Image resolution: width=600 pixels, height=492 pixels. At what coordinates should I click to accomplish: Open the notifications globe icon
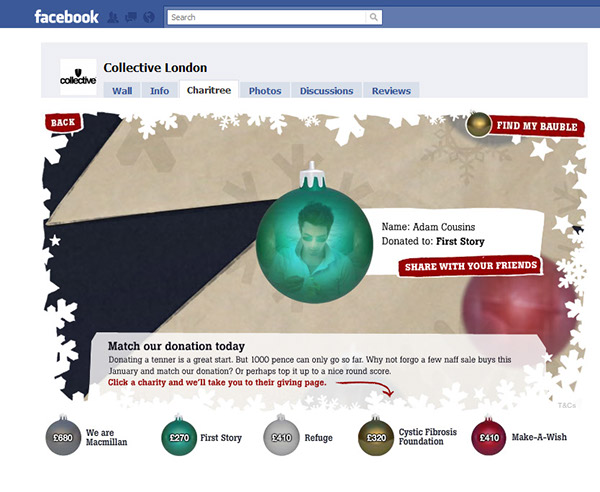pyautogui.click(x=149, y=17)
